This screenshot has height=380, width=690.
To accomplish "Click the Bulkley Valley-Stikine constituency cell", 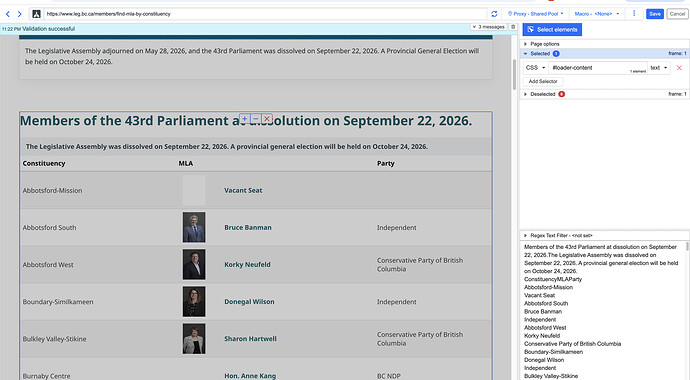I will point(55,339).
